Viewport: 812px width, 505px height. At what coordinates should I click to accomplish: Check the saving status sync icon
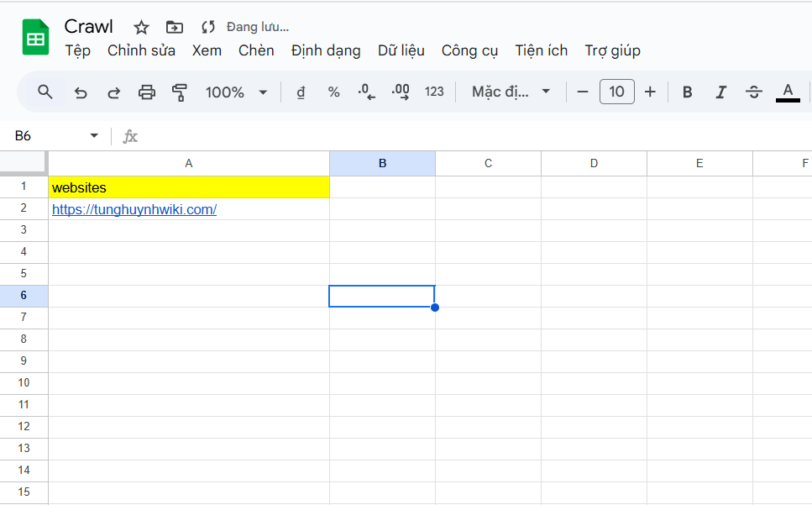[x=208, y=27]
